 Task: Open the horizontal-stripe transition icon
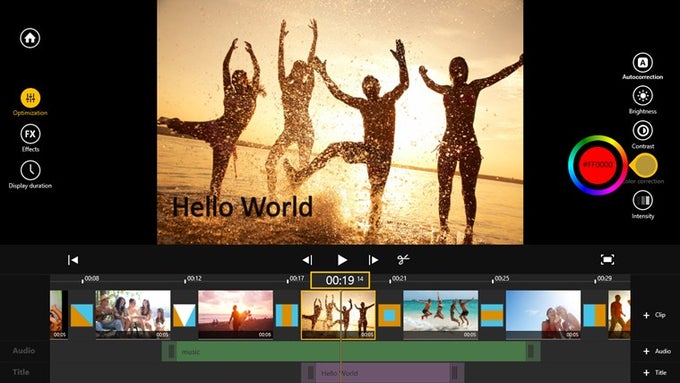coord(492,315)
